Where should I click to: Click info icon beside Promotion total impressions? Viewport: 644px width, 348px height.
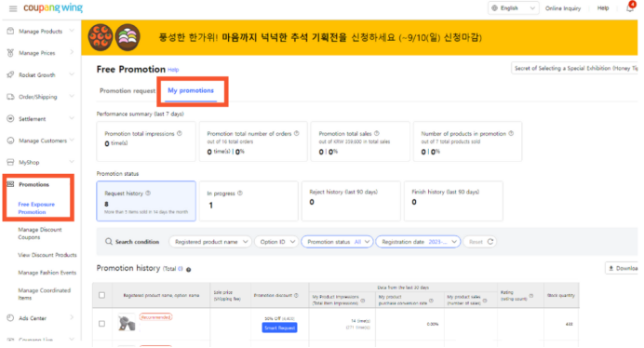point(179,133)
